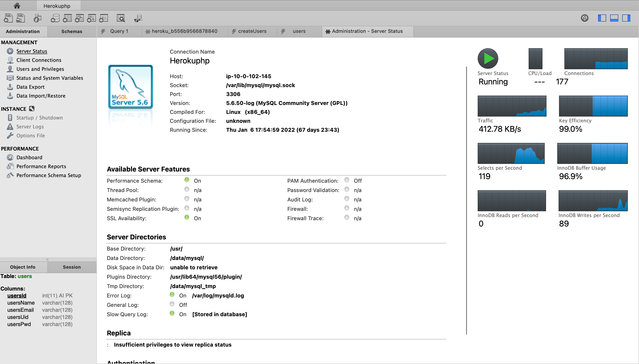Viewport: 639px width, 364px height.
Task: Create a new view in the active schema
Action: pyautogui.click(x=80, y=18)
